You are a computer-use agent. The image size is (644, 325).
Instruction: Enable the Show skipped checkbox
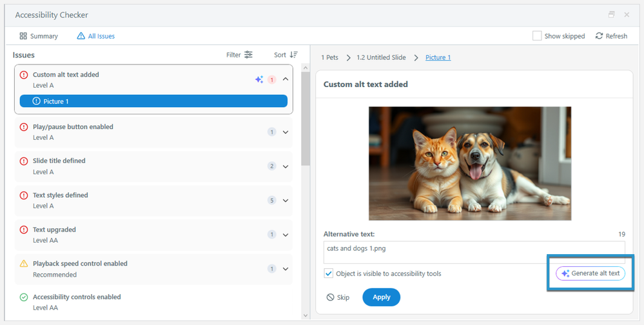[x=537, y=36]
